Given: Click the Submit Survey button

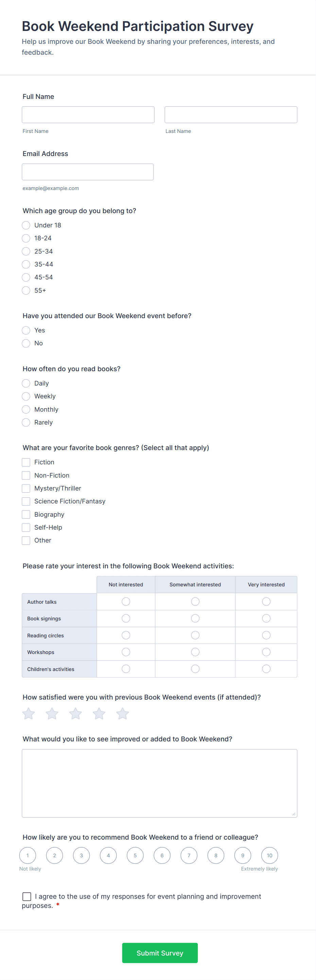Looking at the screenshot, I should [160, 953].
